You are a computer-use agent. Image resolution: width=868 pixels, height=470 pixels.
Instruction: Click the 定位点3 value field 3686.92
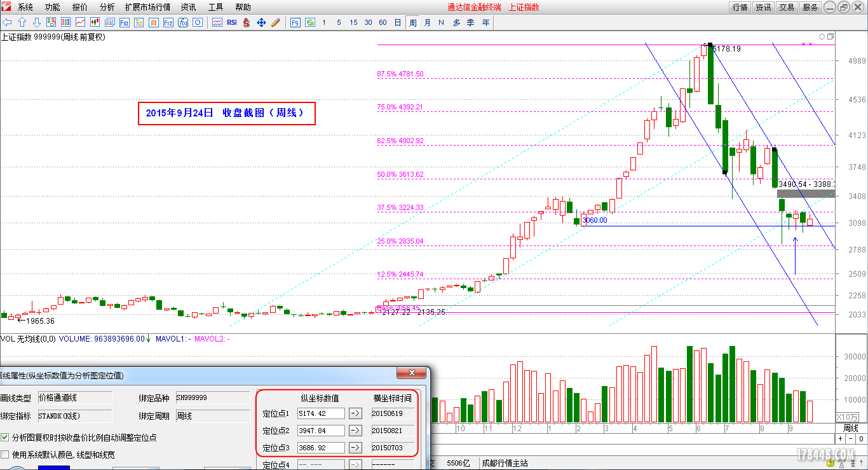click(x=321, y=448)
